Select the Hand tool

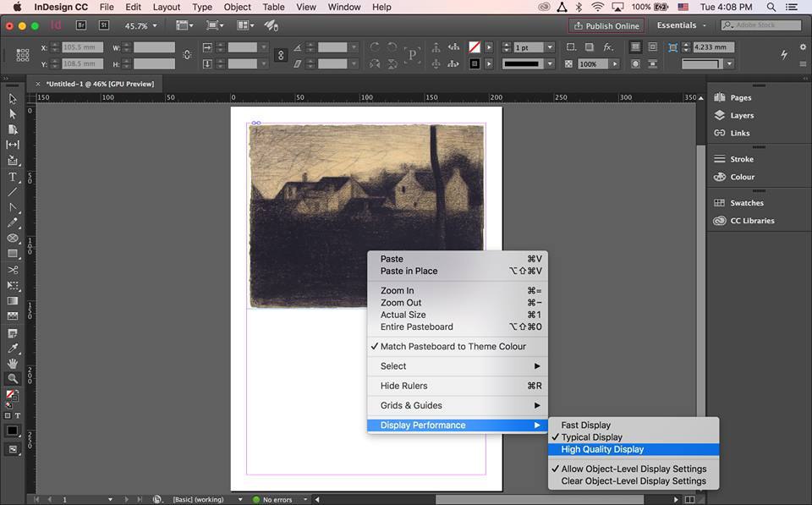[x=13, y=364]
